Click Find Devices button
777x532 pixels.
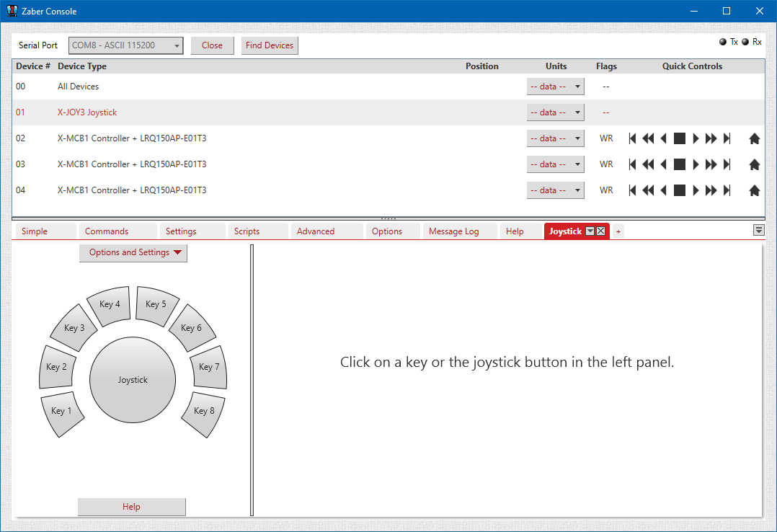(270, 45)
